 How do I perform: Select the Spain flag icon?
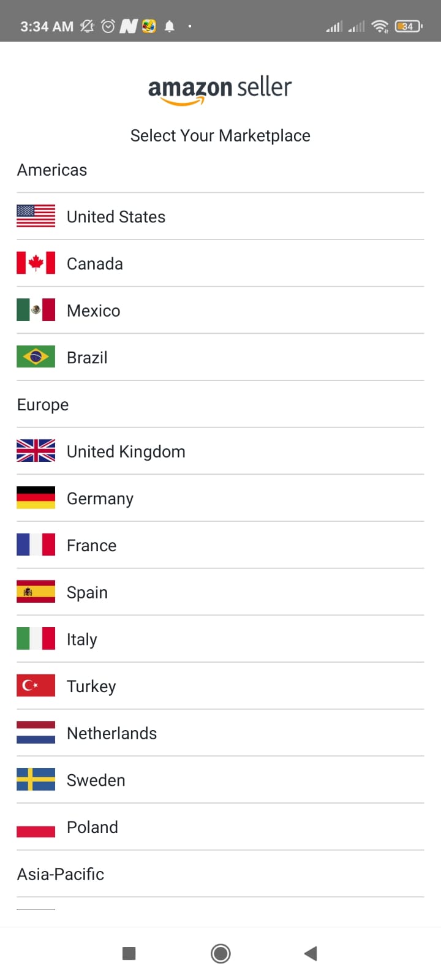pyautogui.click(x=36, y=592)
